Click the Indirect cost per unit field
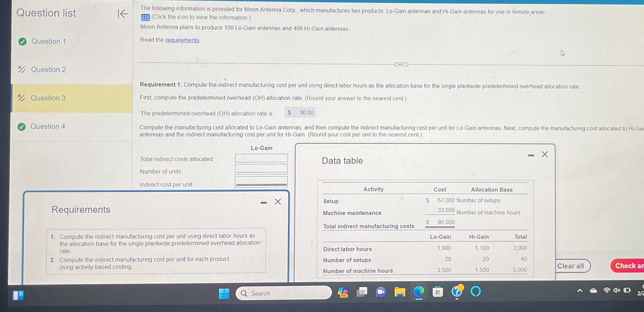 tap(261, 182)
